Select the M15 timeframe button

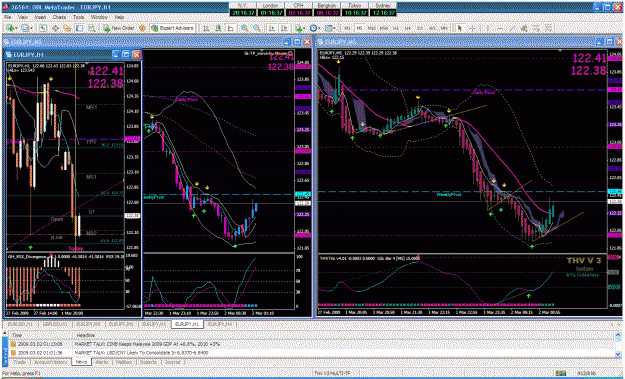point(371,28)
